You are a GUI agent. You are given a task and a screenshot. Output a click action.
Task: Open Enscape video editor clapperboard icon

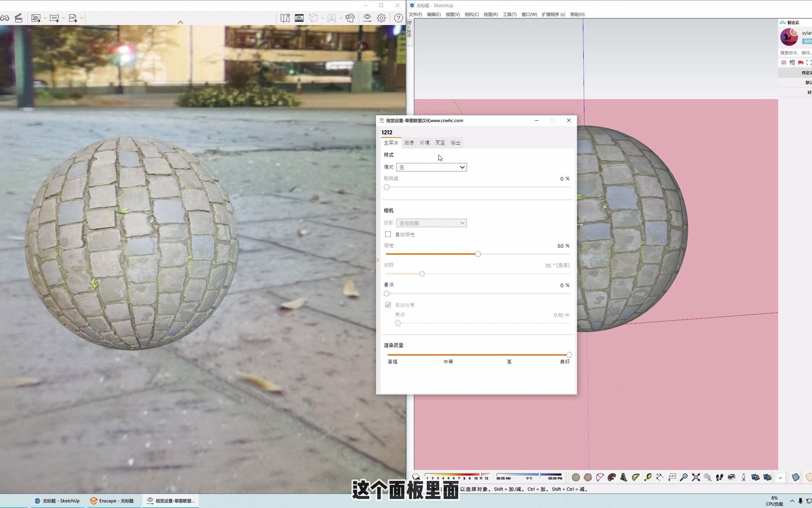tap(19, 18)
